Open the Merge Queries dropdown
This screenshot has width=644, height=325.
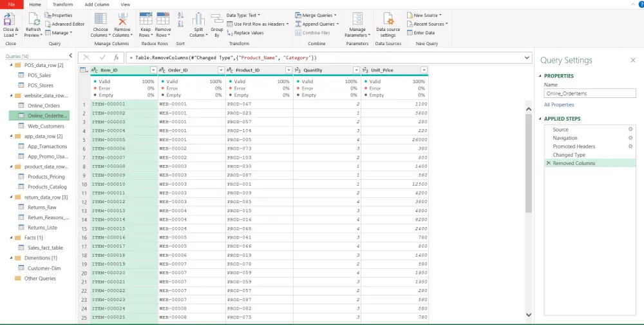point(316,15)
